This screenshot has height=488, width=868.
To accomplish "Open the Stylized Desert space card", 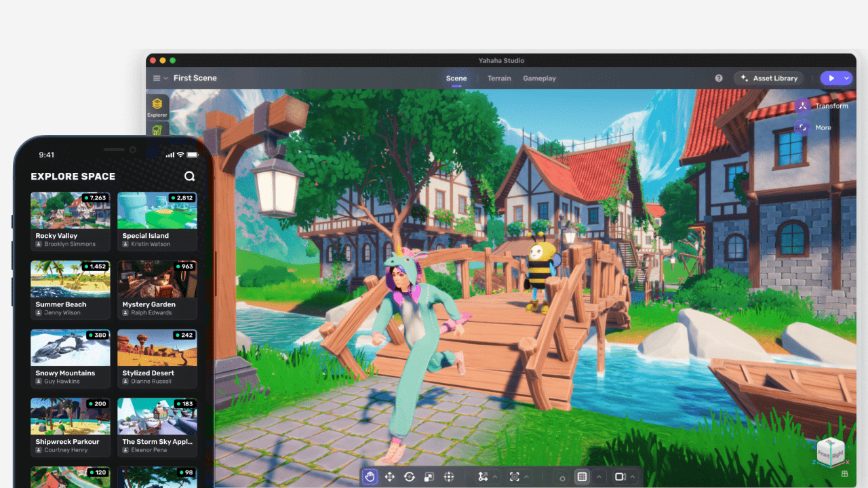I will click(x=157, y=359).
